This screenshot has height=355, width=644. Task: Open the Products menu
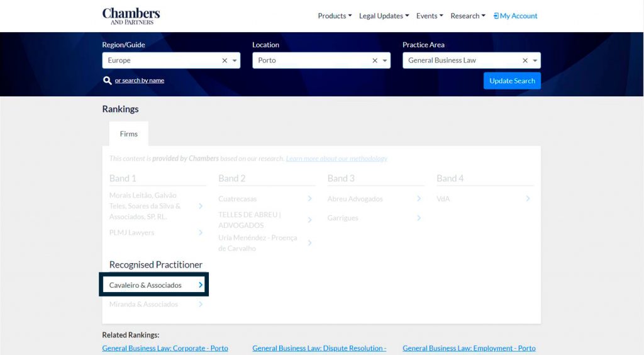[335, 16]
